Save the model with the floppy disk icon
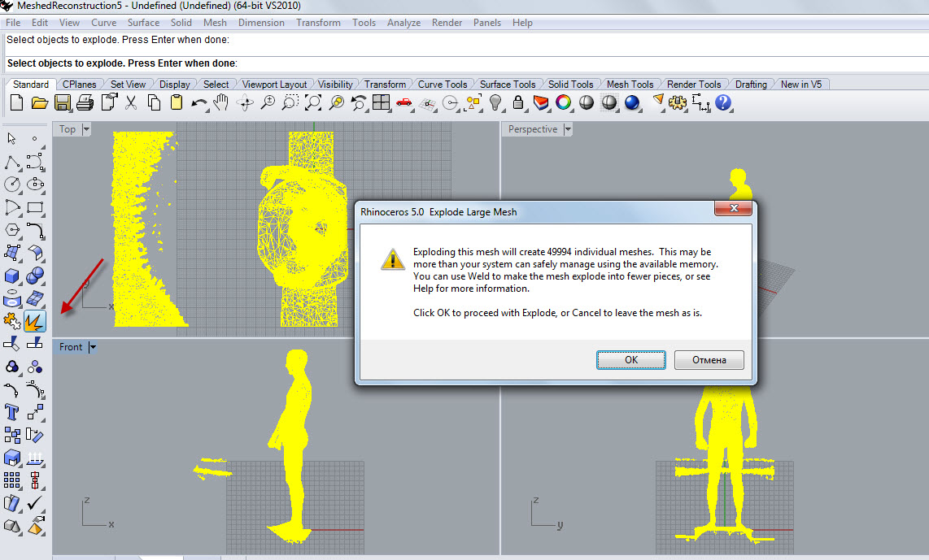Screen dimensions: 929x560 [62, 103]
